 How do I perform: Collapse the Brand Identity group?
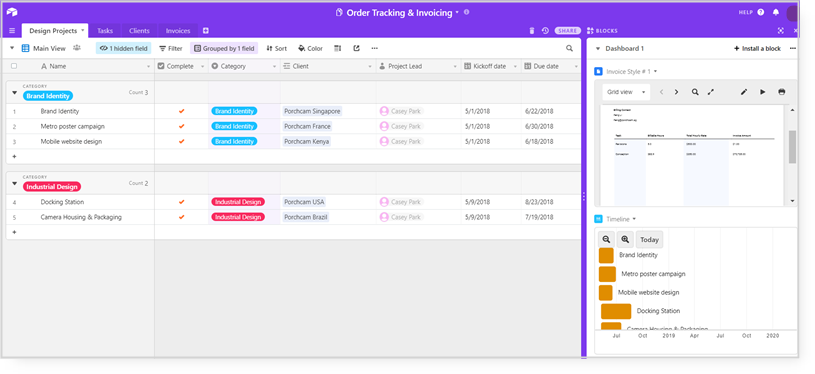pos(15,93)
